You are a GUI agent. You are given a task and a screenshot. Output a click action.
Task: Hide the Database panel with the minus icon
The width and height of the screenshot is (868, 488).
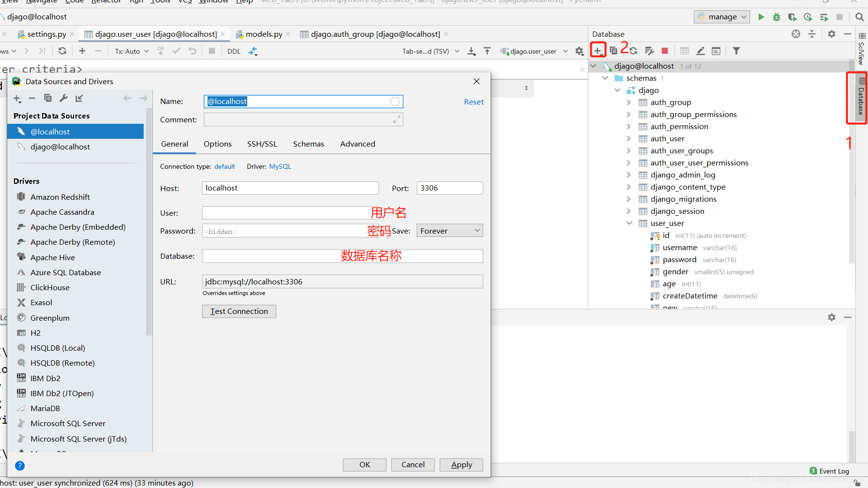point(848,34)
